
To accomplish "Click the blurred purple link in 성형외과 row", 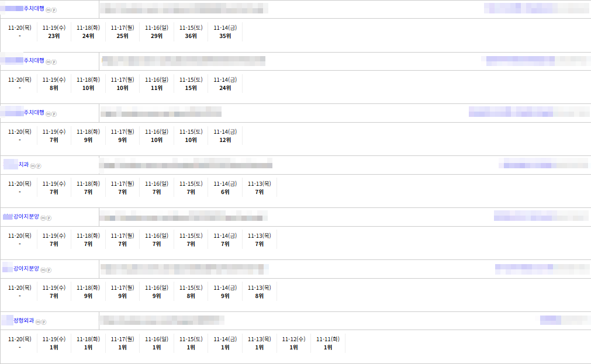I will pyautogui.click(x=551, y=320).
